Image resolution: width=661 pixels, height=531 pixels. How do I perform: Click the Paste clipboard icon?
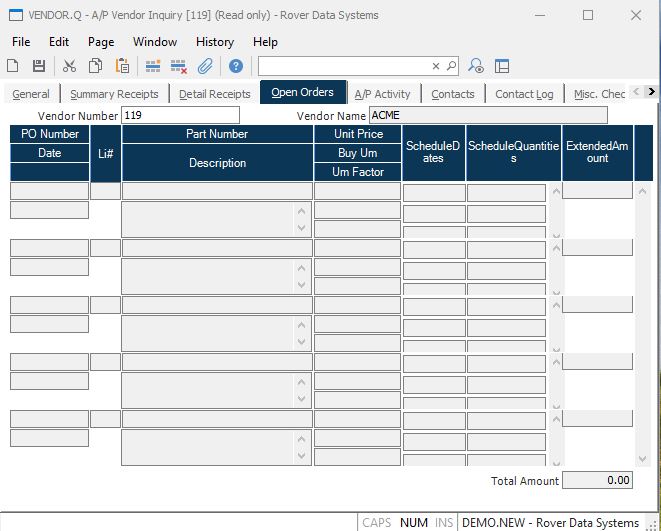click(122, 66)
